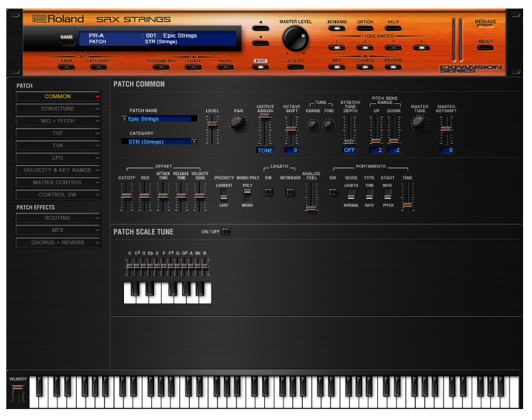Flip Portamento Mode Legato/Normal switch
The width and height of the screenshot is (532, 420).
351,195
